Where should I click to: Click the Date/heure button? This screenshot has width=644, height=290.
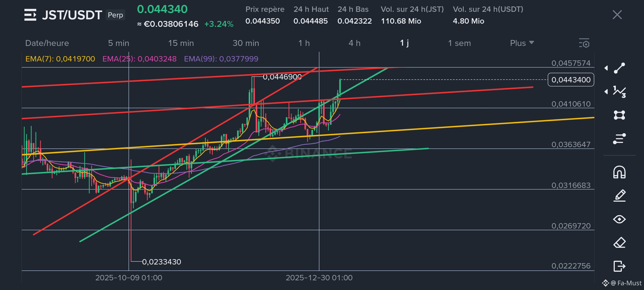[47, 43]
